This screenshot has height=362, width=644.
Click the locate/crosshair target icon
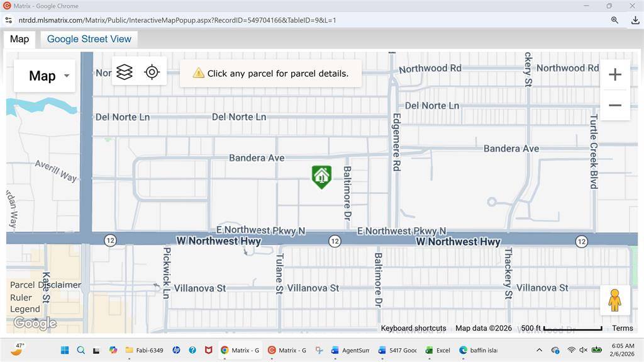(x=152, y=72)
